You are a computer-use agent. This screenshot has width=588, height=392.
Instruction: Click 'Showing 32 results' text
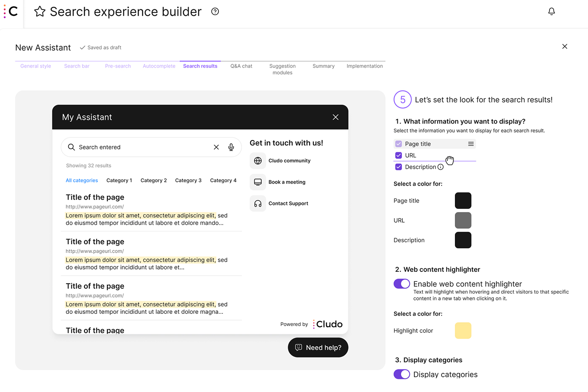pyautogui.click(x=89, y=166)
